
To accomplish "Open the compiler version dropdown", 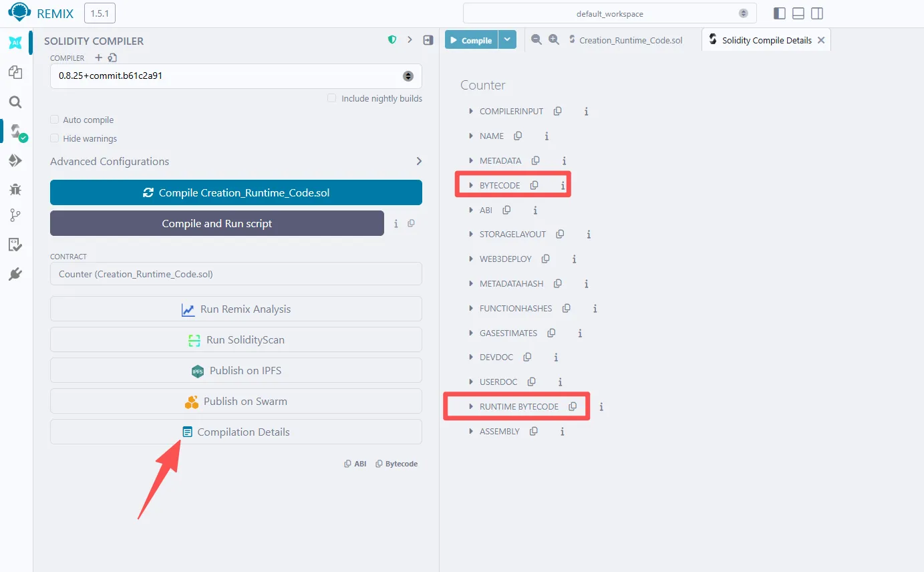I will (x=236, y=76).
